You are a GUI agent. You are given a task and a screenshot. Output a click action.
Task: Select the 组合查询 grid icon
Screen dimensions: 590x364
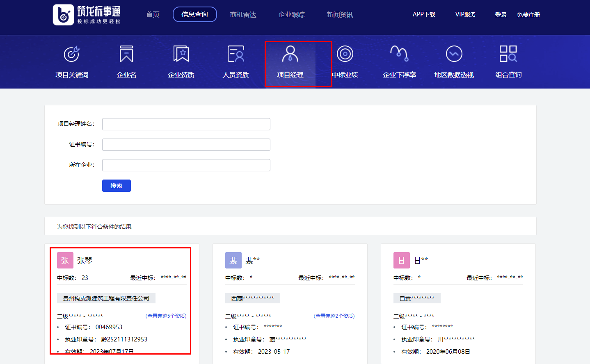[x=508, y=54]
